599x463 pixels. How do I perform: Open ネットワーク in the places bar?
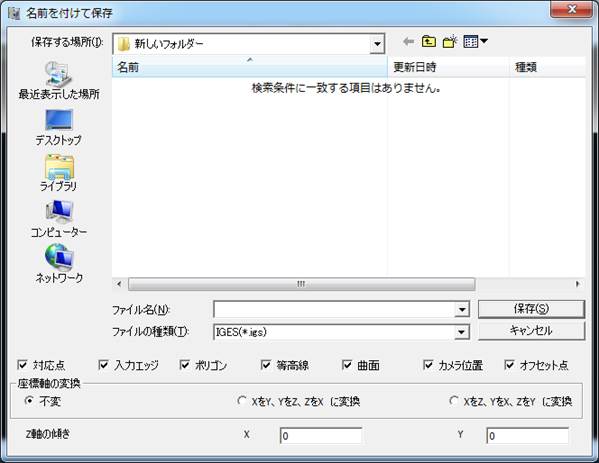coord(59,264)
